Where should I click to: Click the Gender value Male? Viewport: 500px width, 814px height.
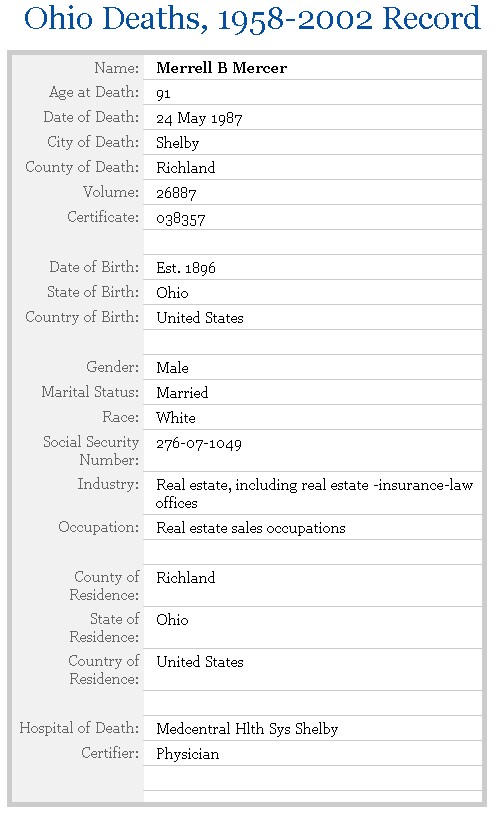click(172, 368)
